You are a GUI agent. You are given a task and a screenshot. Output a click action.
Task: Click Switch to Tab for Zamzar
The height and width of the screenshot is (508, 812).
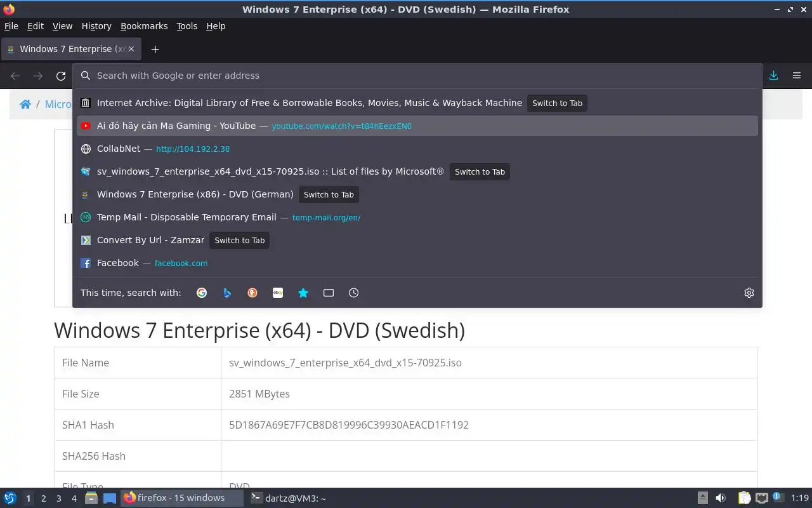(x=239, y=240)
